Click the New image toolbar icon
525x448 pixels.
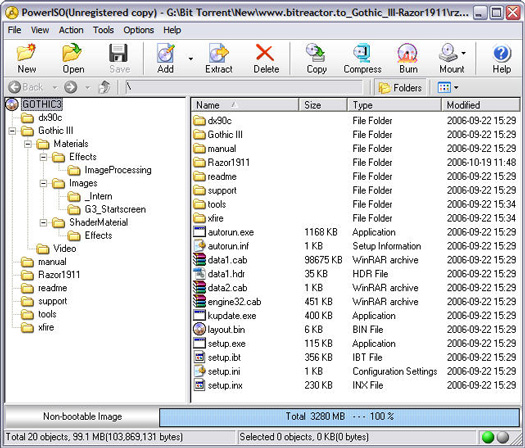tap(26, 53)
